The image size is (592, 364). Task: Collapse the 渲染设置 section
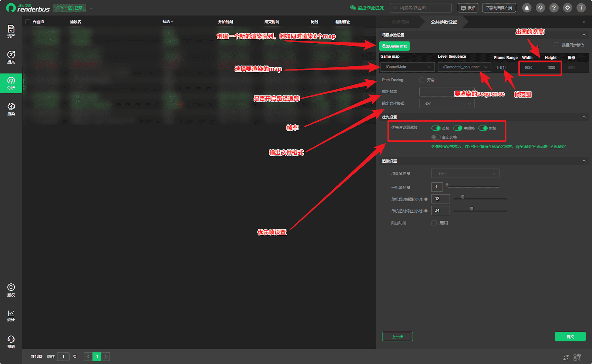(584, 161)
